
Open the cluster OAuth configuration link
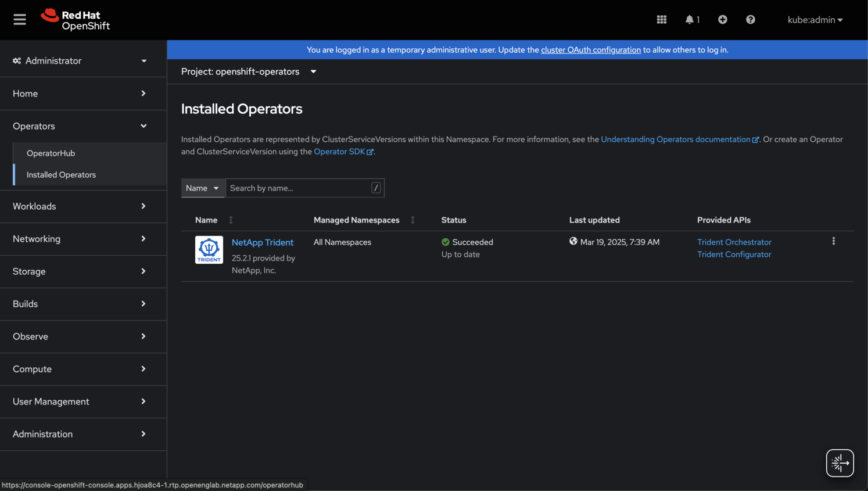coord(591,50)
